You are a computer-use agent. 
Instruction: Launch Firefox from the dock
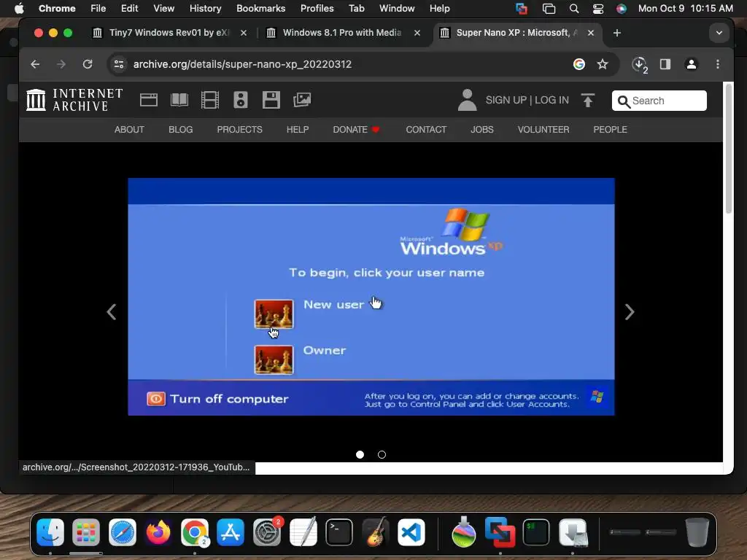[x=158, y=532]
